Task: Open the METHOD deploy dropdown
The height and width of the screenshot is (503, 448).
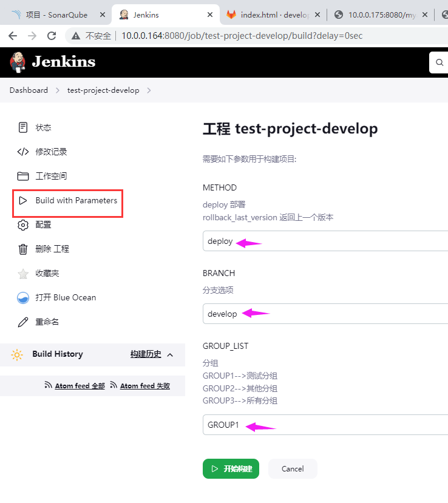Action: (x=325, y=241)
